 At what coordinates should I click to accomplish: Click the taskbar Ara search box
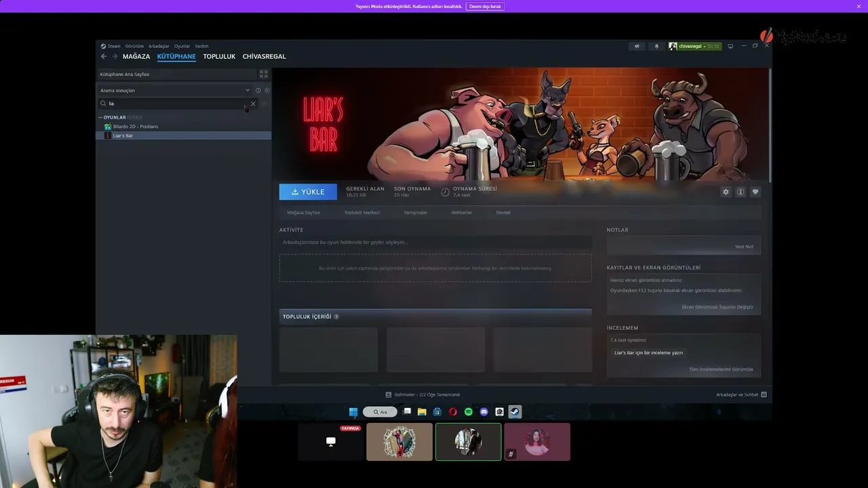380,411
